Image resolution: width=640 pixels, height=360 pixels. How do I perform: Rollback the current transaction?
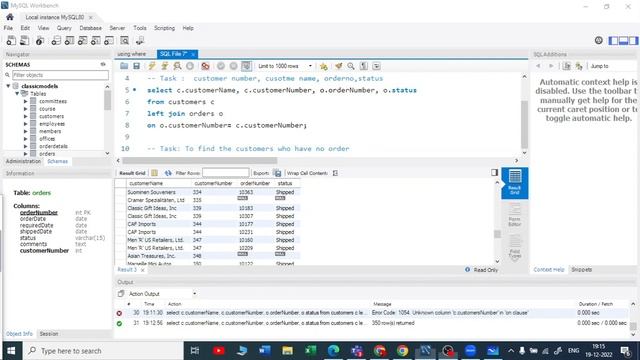click(233, 66)
